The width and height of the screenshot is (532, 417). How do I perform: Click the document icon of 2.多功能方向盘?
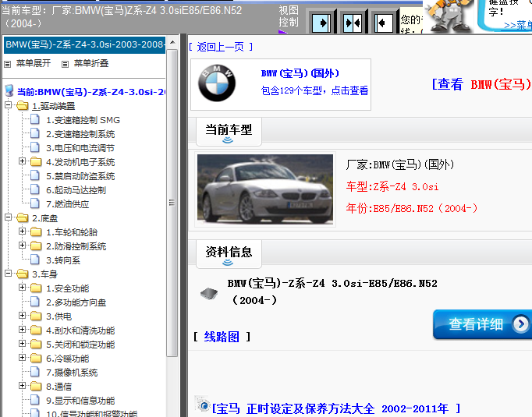click(35, 302)
